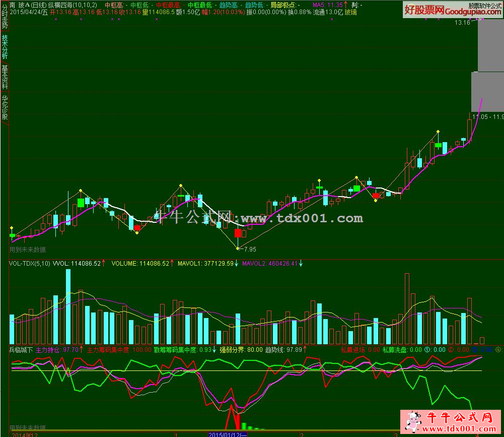The image size is (504, 437).
Task: Select the 2015/01/12 date marker on timeline
Action: (228, 435)
